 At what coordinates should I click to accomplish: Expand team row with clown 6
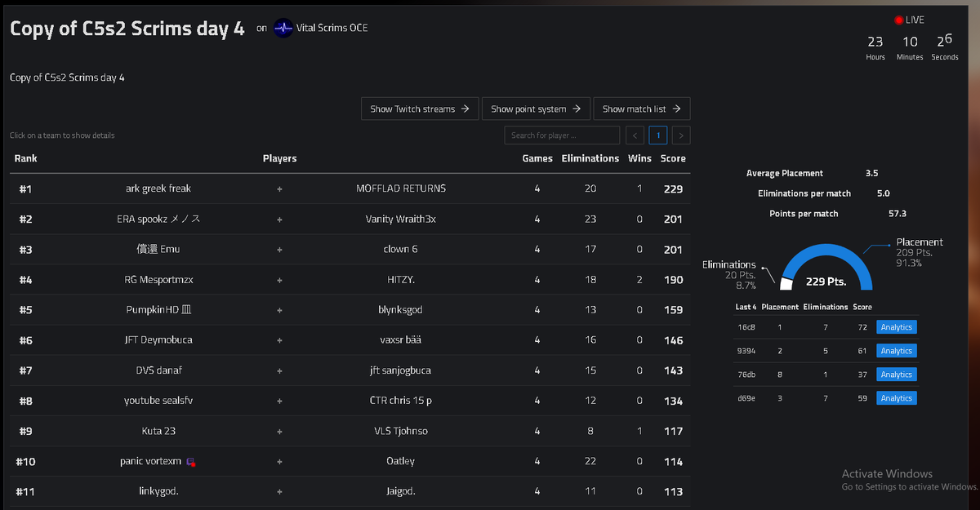[350, 249]
